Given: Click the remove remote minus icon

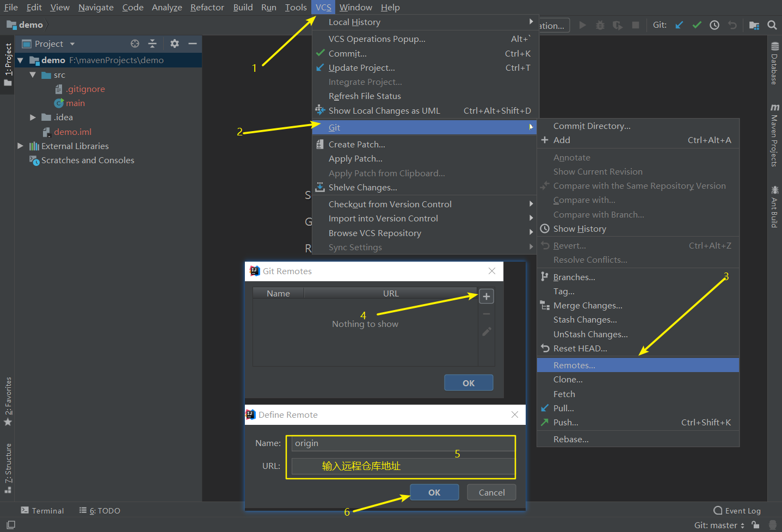Looking at the screenshot, I should (487, 314).
